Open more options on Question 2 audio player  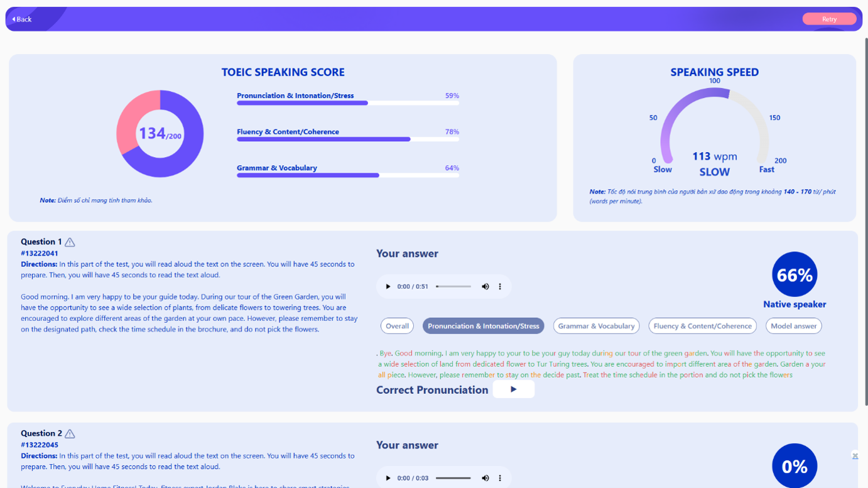pos(500,478)
